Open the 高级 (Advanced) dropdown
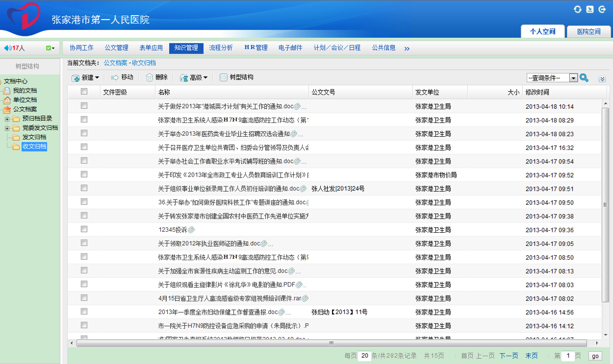This screenshot has width=613, height=364. click(194, 78)
